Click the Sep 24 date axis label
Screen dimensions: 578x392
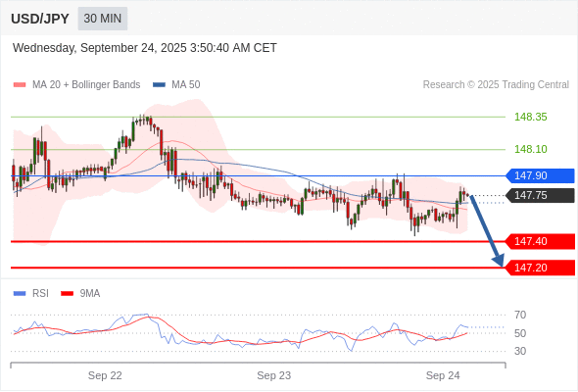443,375
